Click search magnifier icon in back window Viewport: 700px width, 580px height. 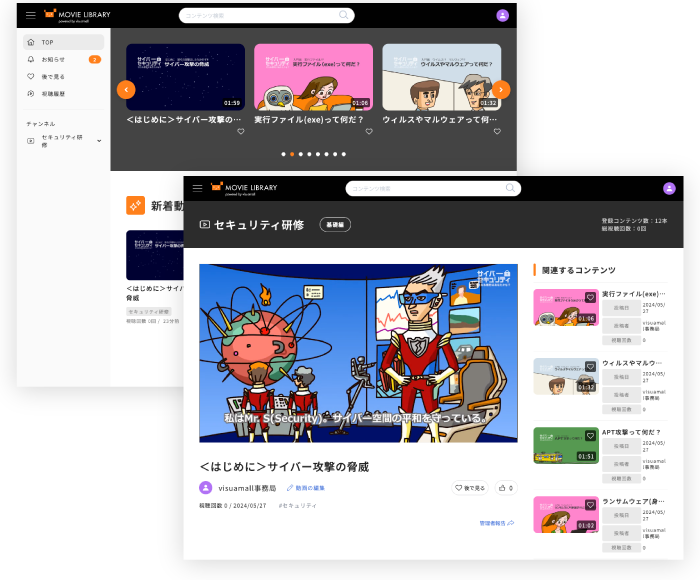(343, 15)
